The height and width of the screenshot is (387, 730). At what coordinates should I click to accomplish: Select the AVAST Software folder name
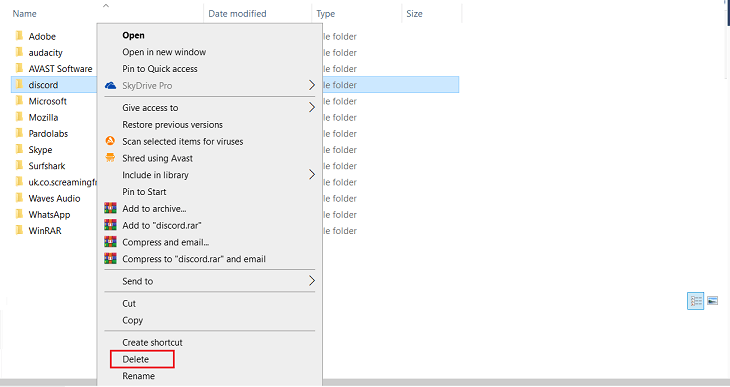(60, 69)
